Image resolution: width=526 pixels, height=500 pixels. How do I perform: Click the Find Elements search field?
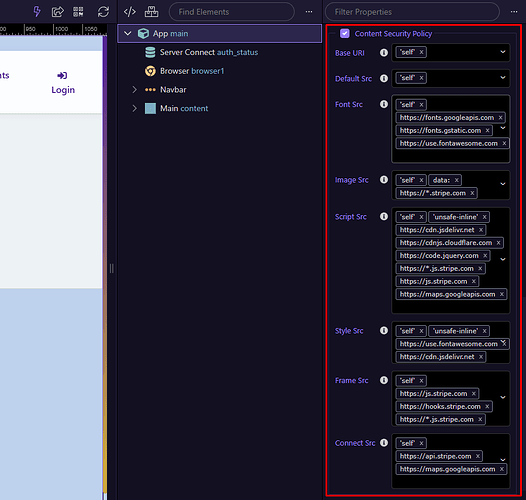coord(231,12)
